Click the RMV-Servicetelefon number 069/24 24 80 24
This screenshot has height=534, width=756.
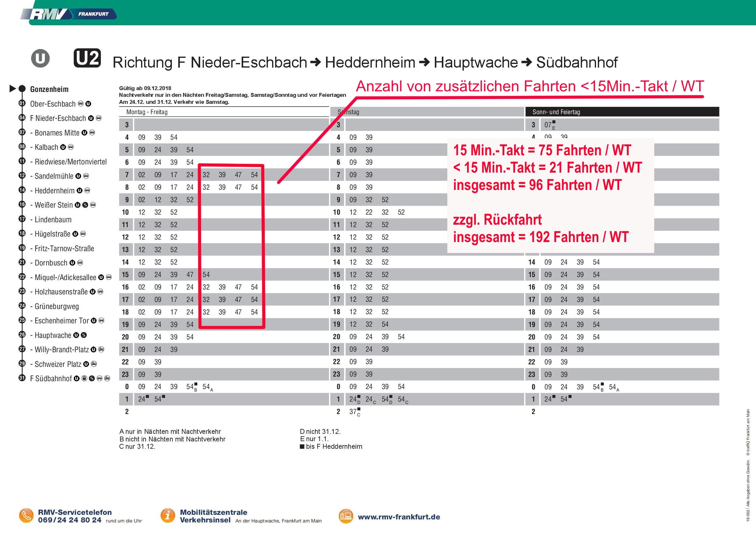[x=69, y=520]
